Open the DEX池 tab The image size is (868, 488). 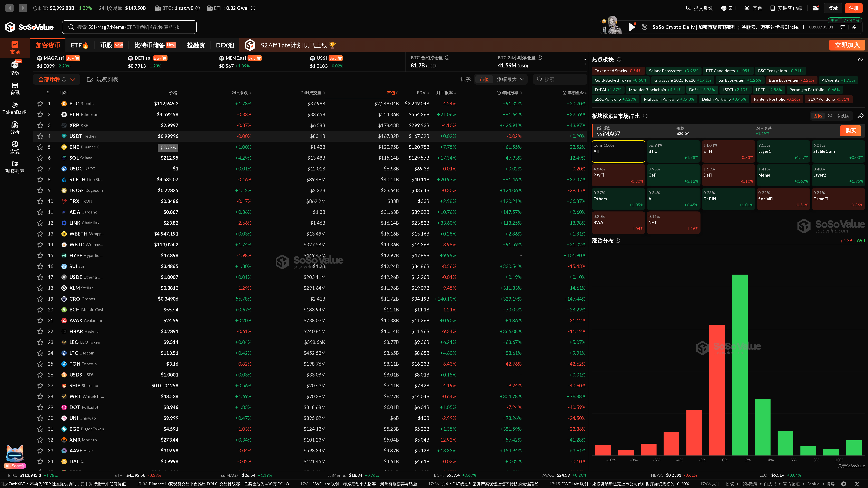tap(225, 45)
